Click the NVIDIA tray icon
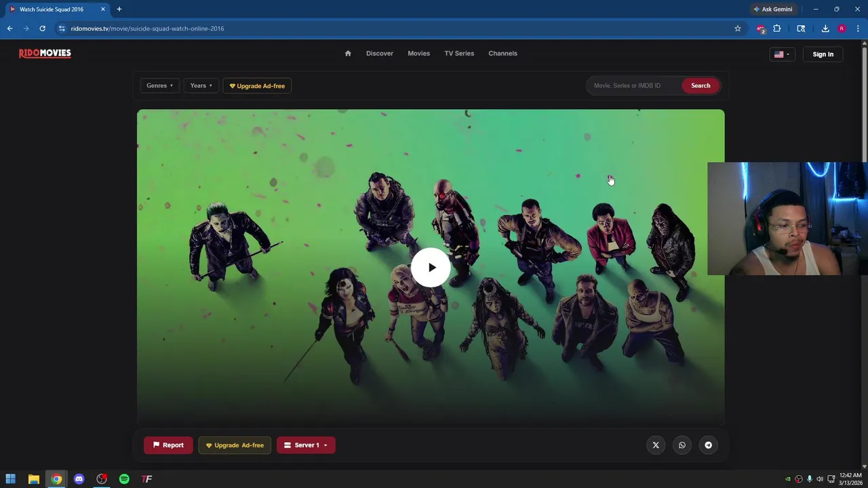The image size is (868, 488). click(788, 479)
